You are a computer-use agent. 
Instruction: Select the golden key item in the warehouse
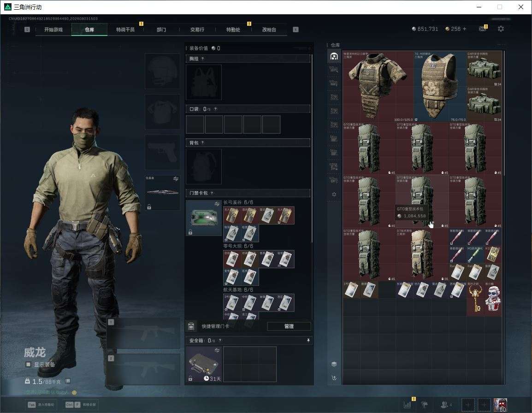pos(475,298)
